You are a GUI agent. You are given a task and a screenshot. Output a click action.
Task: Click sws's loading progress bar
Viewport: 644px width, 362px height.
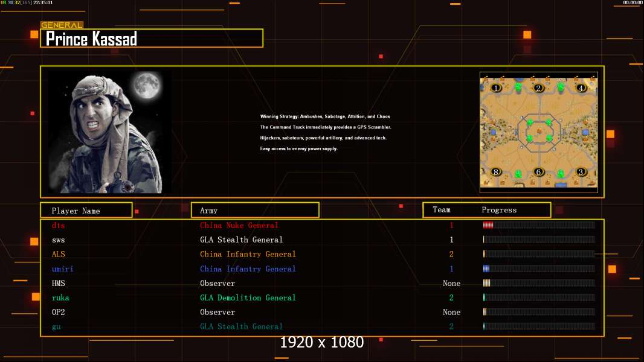[x=539, y=240]
